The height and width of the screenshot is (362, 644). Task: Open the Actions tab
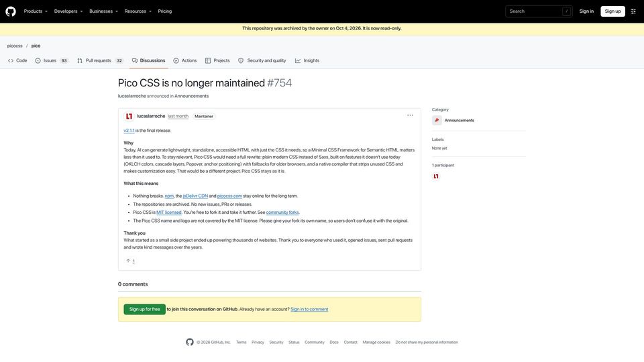coord(185,60)
